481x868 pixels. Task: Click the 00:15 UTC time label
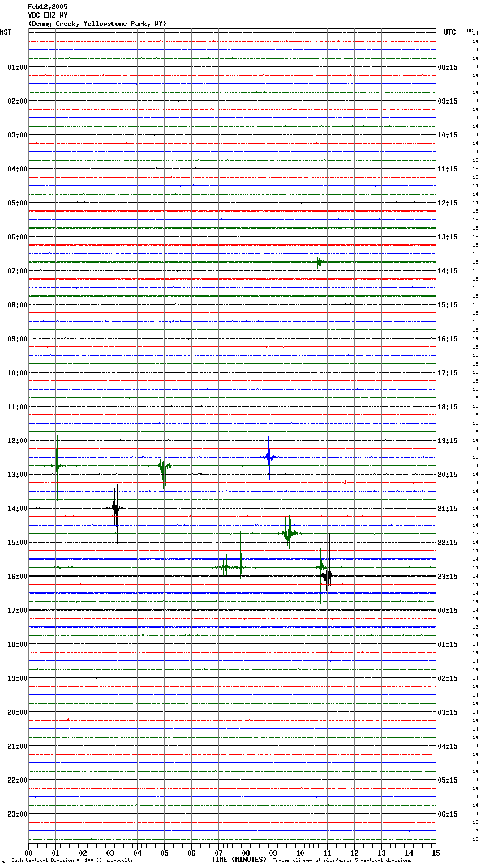(448, 611)
